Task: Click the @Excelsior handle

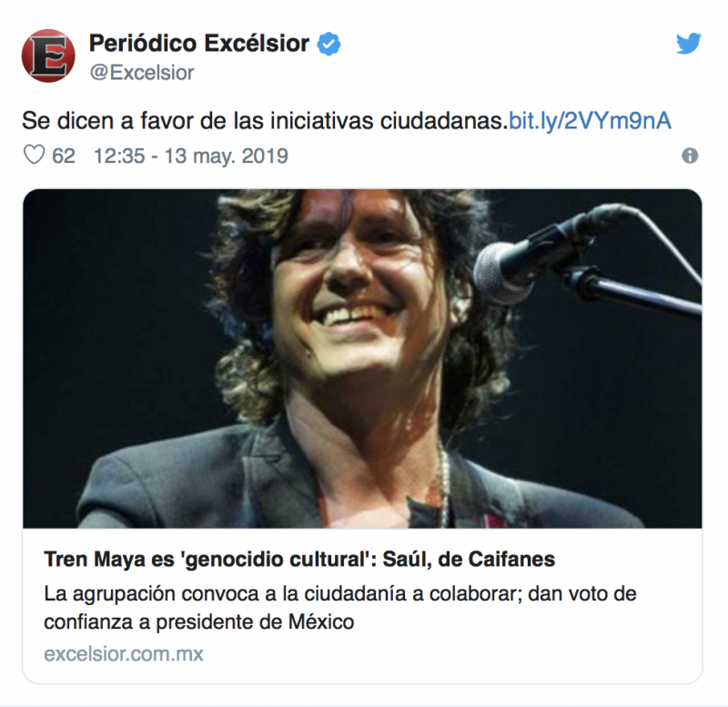Action: tap(142, 73)
